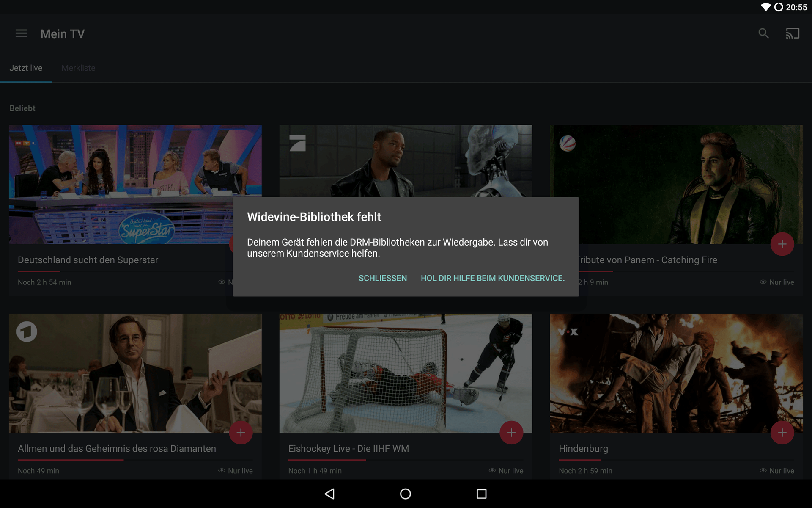Click the RTL channel logo
This screenshot has width=812, height=508.
coord(25,144)
